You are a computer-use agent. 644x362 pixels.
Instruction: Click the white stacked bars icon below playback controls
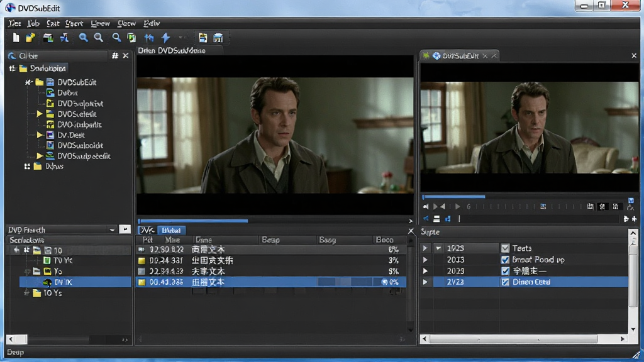[x=436, y=219]
